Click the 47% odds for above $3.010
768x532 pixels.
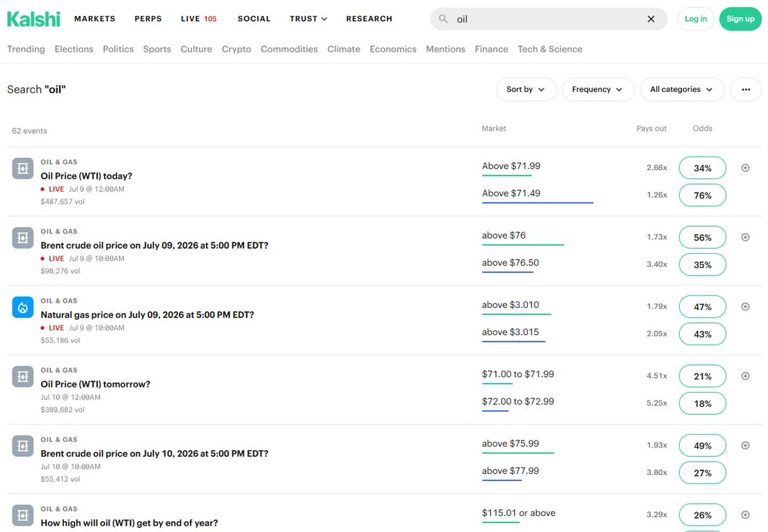coord(703,307)
